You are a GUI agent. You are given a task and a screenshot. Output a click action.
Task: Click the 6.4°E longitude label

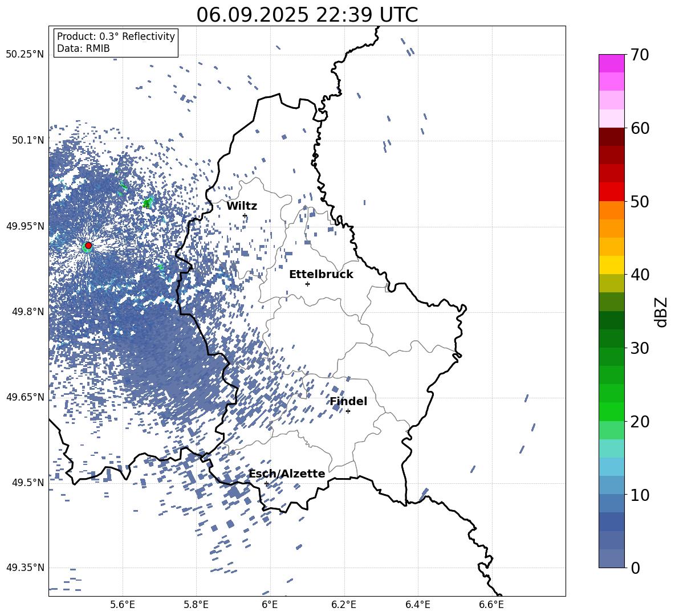coord(417,605)
